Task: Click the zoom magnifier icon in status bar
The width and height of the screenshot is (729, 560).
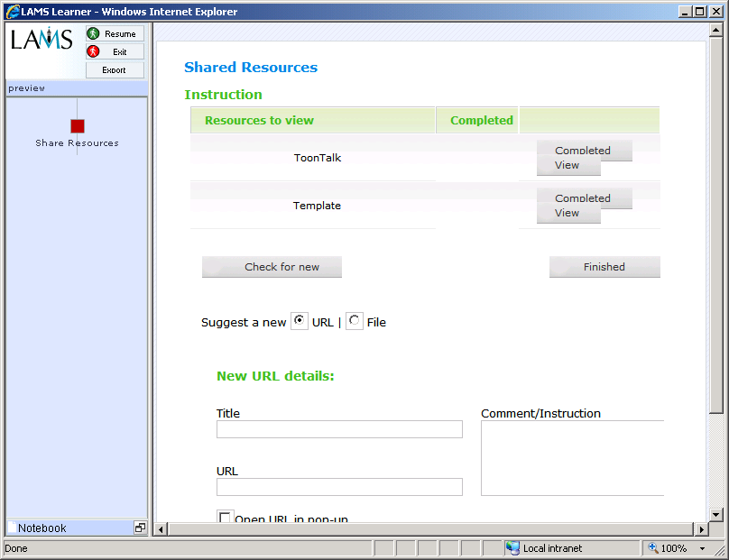Action: coord(653,547)
